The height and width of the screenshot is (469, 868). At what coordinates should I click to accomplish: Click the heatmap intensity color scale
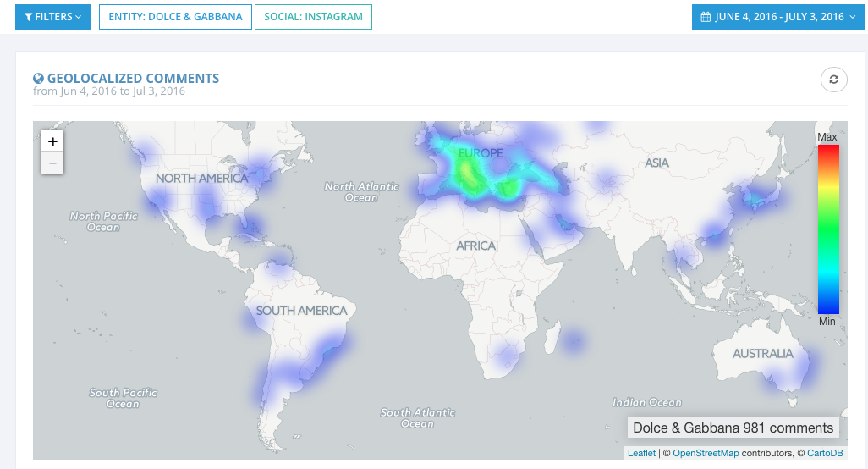[828, 229]
